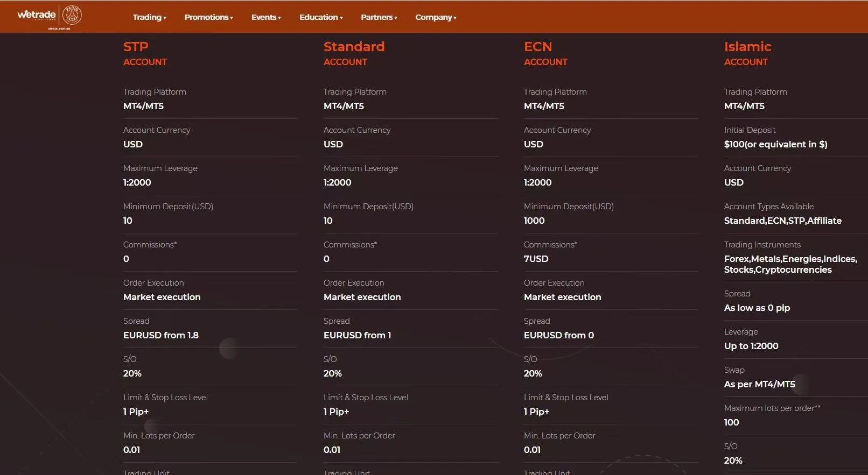The width and height of the screenshot is (868, 475).
Task: Click Islamic initial deposit $100 text
Action: click(775, 144)
